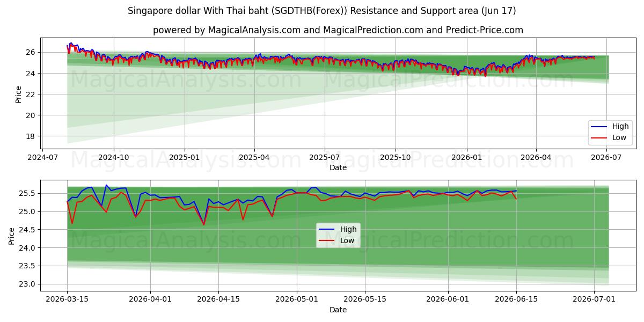This screenshot has height=322, width=644.
Task: Click the 2026-03-15 date tick label
Action: pyautogui.click(x=67, y=299)
